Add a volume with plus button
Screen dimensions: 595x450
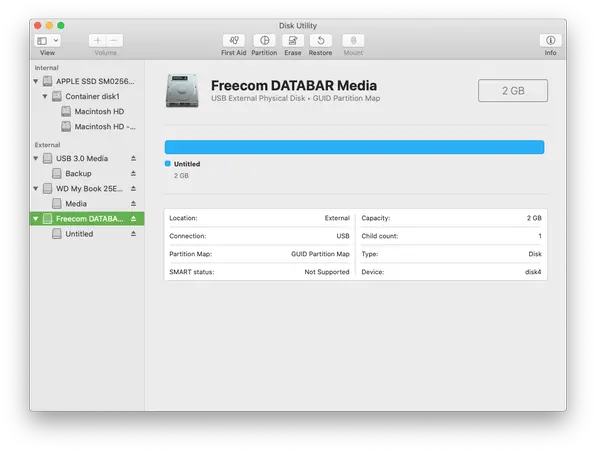click(98, 41)
